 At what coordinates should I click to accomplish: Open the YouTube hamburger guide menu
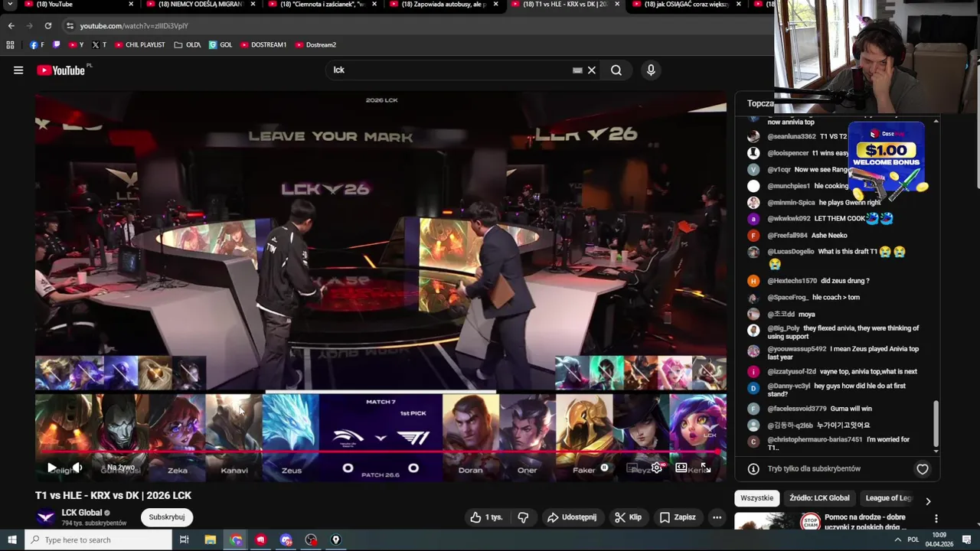pos(18,70)
